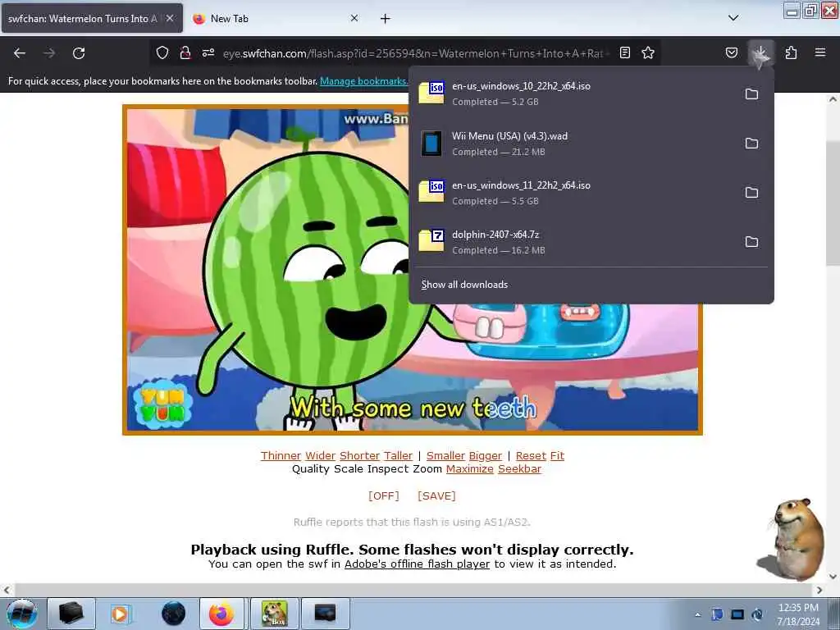The height and width of the screenshot is (630, 840).
Task: Click the horizontal page scrollbar
Action: [413, 590]
